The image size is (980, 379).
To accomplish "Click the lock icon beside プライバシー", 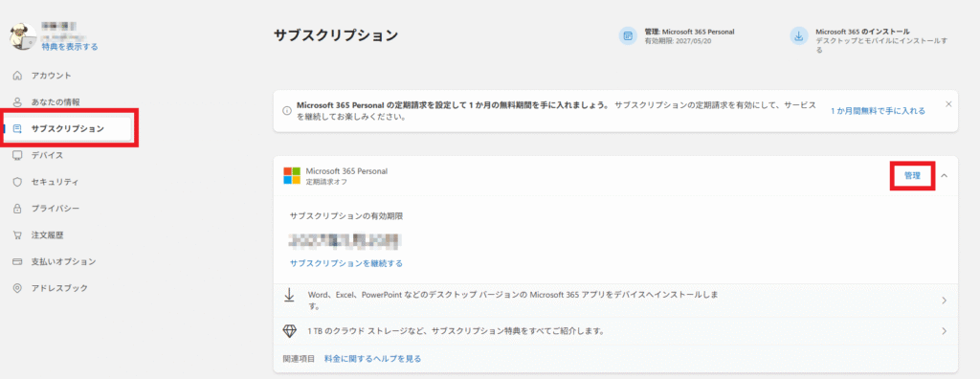I will tap(17, 209).
